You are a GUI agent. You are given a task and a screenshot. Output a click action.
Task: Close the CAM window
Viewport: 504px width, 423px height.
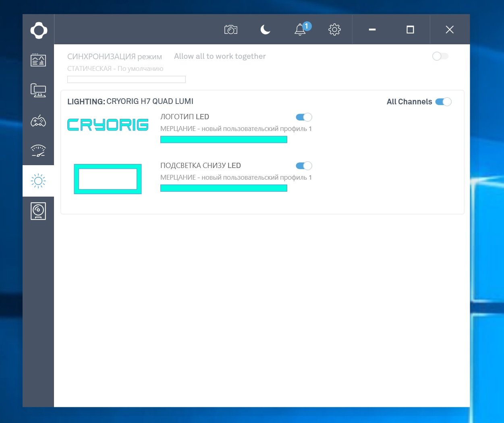point(450,29)
